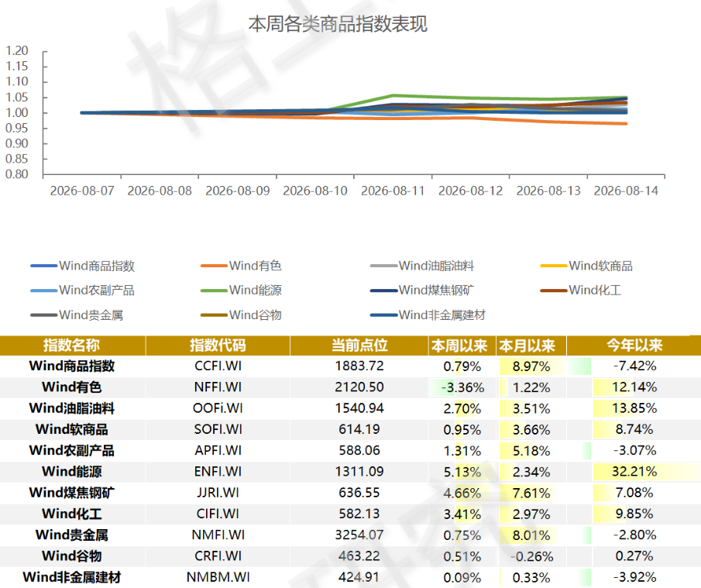Select the Wind有色 table row name

coord(71,387)
